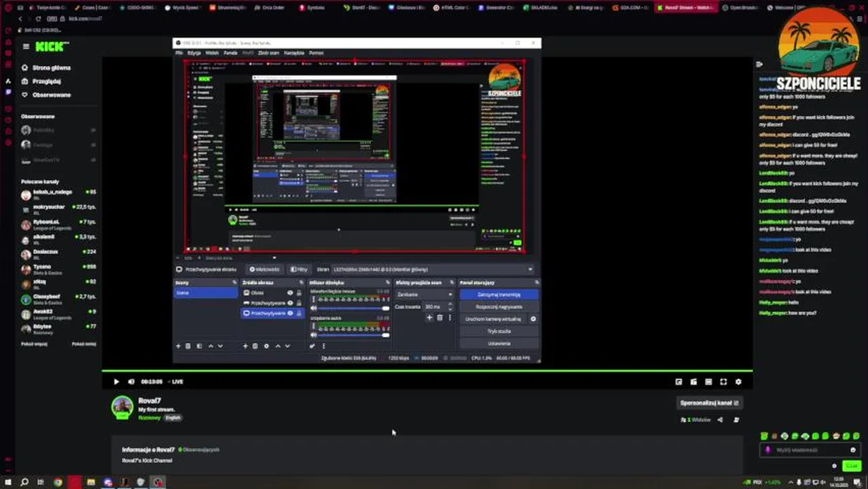Open recommended channel kebab_u_rodego
Viewport: 868px width, 489px height.
[58, 194]
